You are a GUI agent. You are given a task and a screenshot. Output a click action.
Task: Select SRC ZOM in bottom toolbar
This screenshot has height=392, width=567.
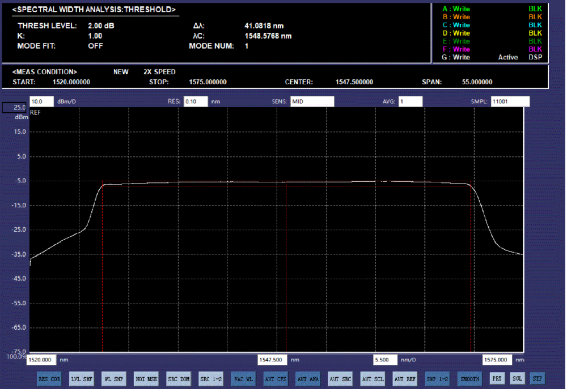click(x=179, y=379)
